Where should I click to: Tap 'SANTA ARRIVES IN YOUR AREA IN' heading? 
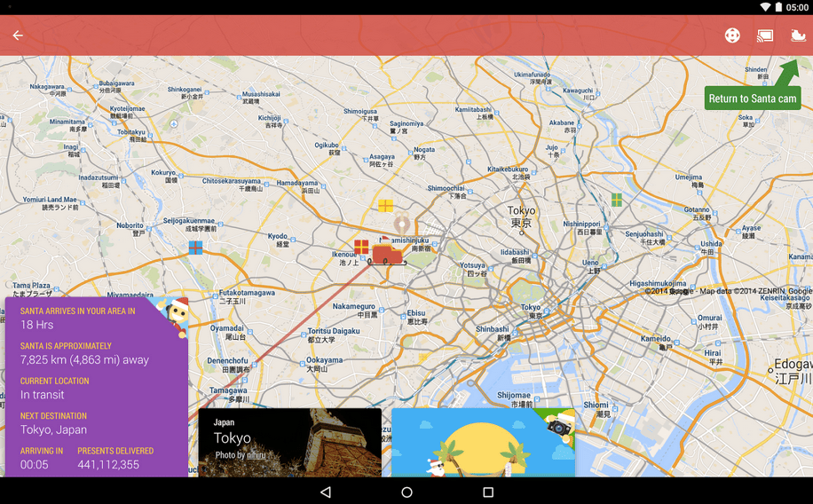coord(78,311)
